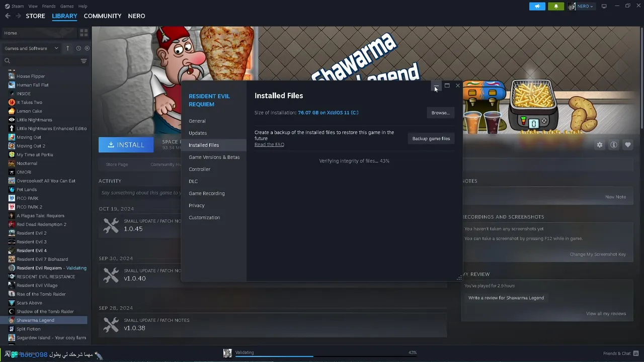Open the green notifications bell
This screenshot has height=362, width=644.
point(556,6)
